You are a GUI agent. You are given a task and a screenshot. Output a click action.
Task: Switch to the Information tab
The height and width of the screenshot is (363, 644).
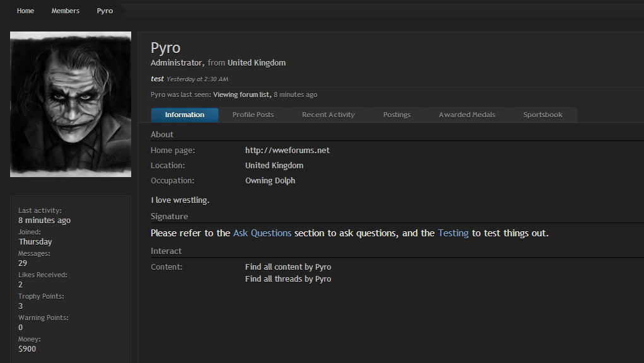tap(185, 115)
